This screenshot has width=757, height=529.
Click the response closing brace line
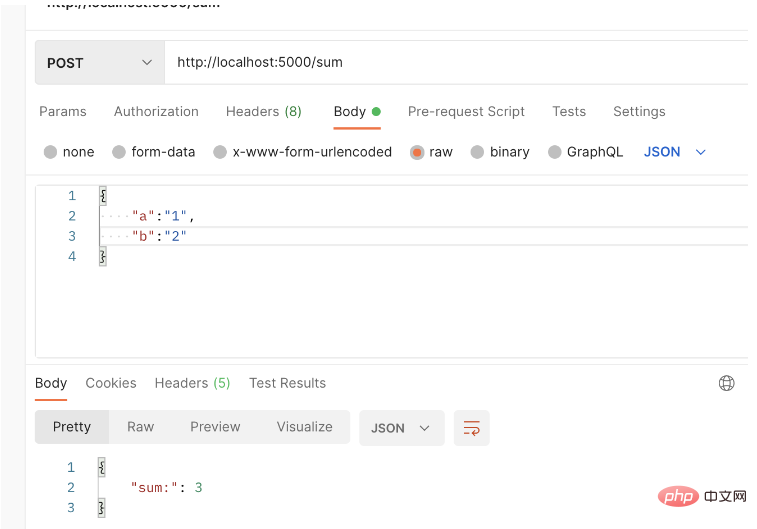tap(101, 508)
